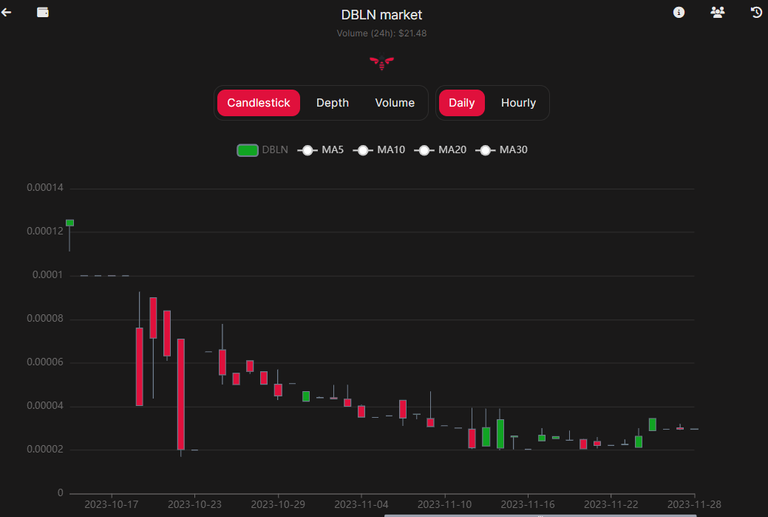Open the market info icon

coord(678,12)
